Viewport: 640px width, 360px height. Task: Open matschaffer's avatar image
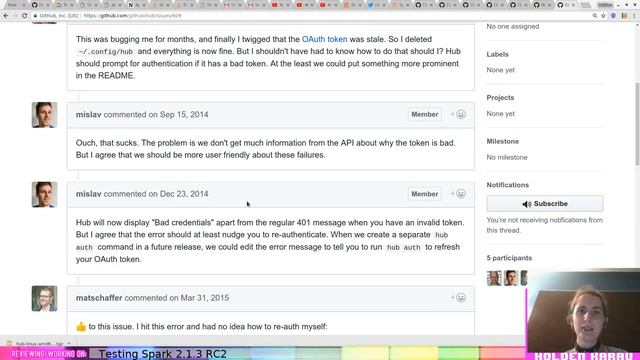click(44, 298)
